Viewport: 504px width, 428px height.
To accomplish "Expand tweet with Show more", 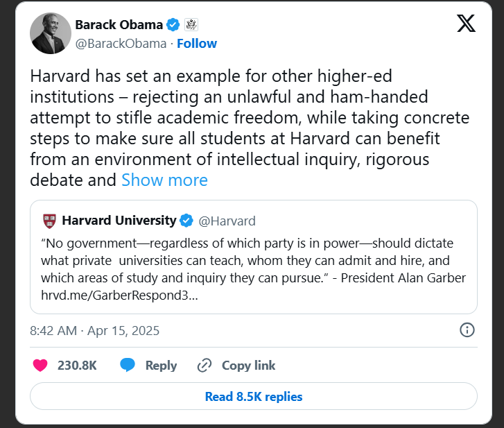I will (x=164, y=180).
